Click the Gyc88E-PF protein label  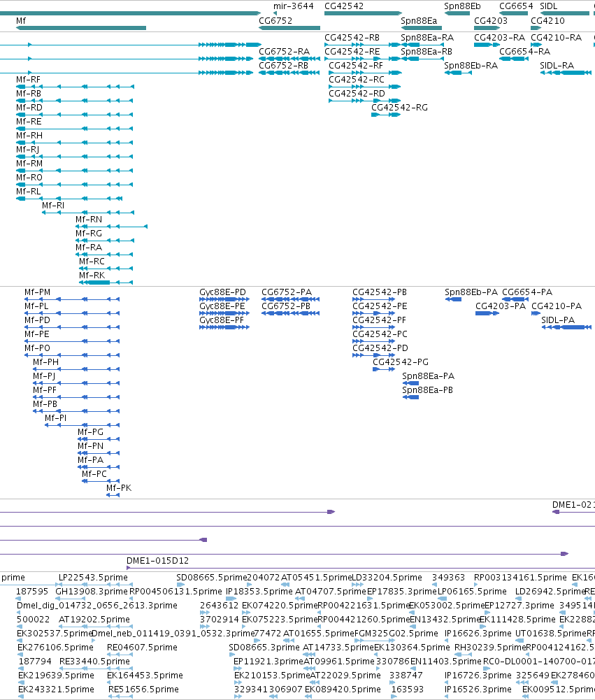coord(222,320)
